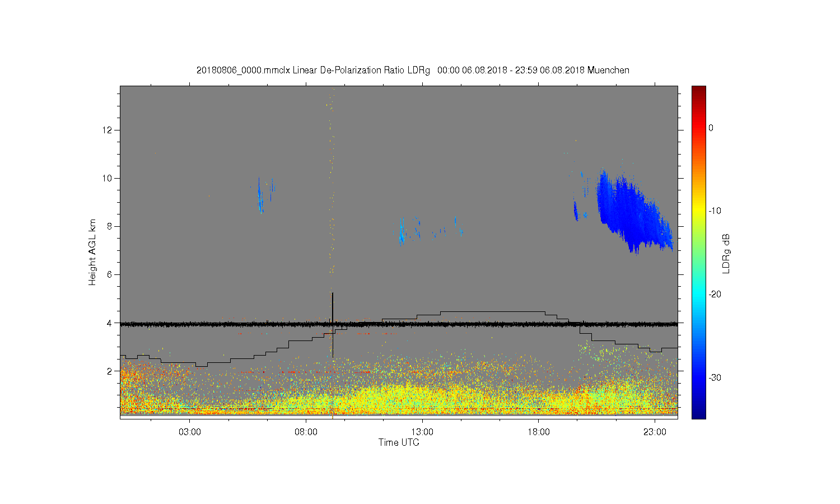The height and width of the screenshot is (504, 840).
Task: Click the colorbar value label -20
Action: [715, 294]
